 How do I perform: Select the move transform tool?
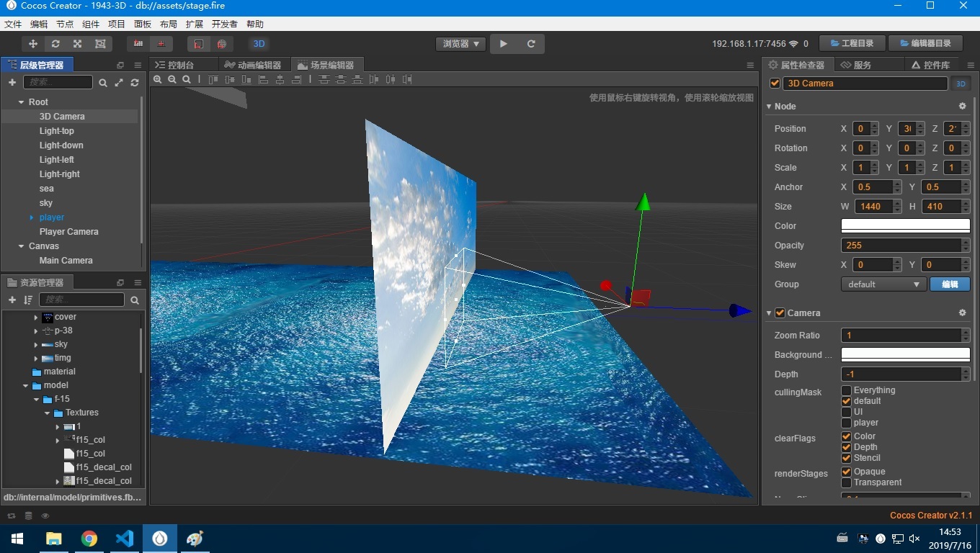point(33,44)
